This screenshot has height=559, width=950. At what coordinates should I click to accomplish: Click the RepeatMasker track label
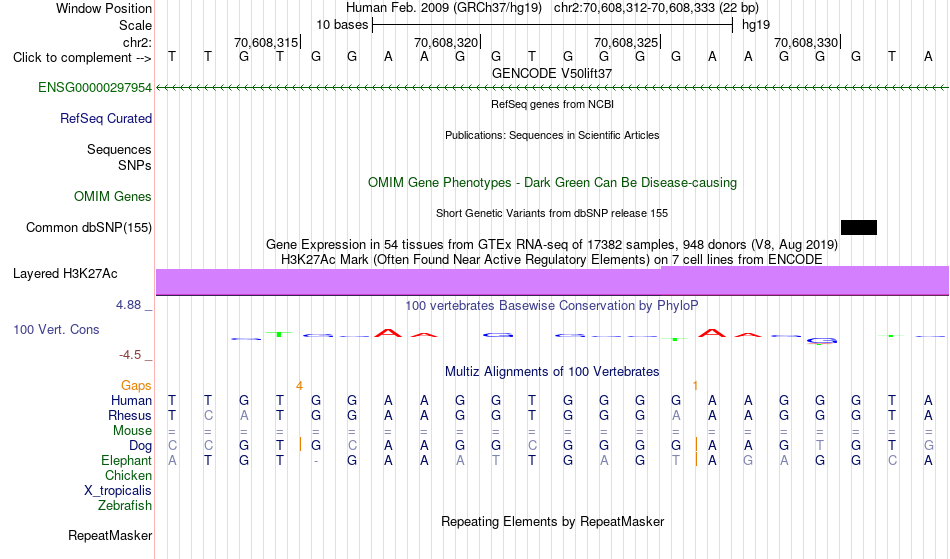tap(110, 536)
